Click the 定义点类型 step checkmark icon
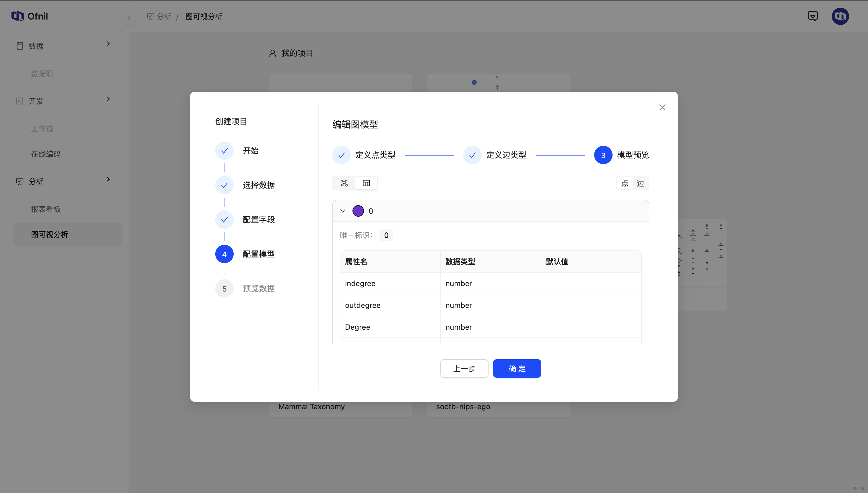 click(x=341, y=155)
